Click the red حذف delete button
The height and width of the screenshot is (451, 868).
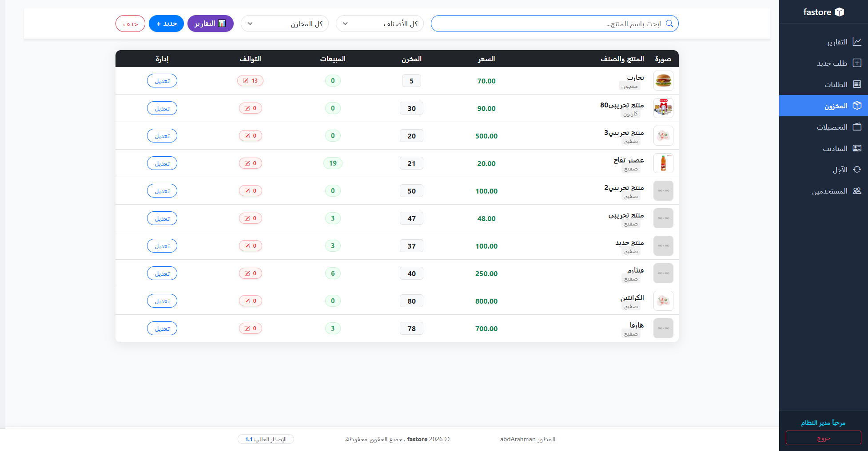tap(130, 24)
